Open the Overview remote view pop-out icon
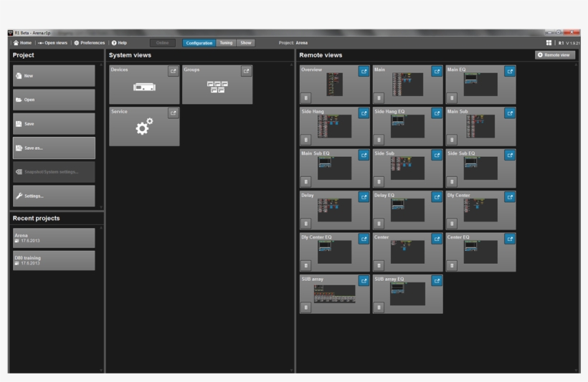588x382 pixels. 364,71
